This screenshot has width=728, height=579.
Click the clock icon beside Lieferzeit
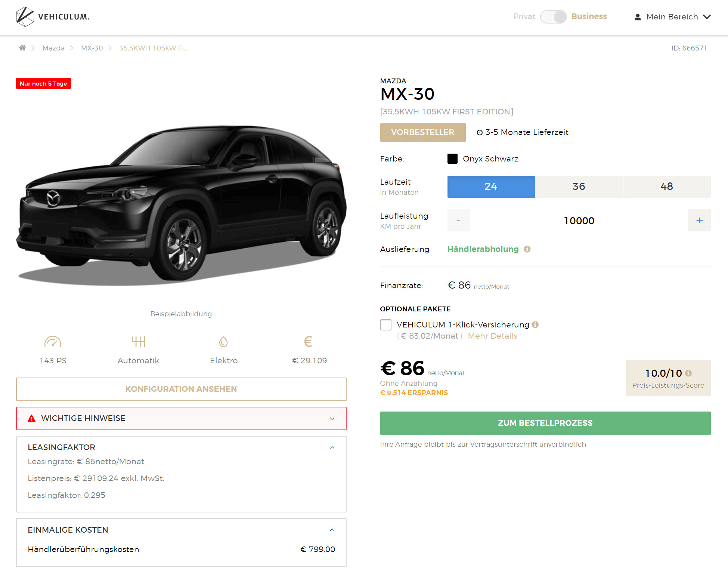coord(480,132)
